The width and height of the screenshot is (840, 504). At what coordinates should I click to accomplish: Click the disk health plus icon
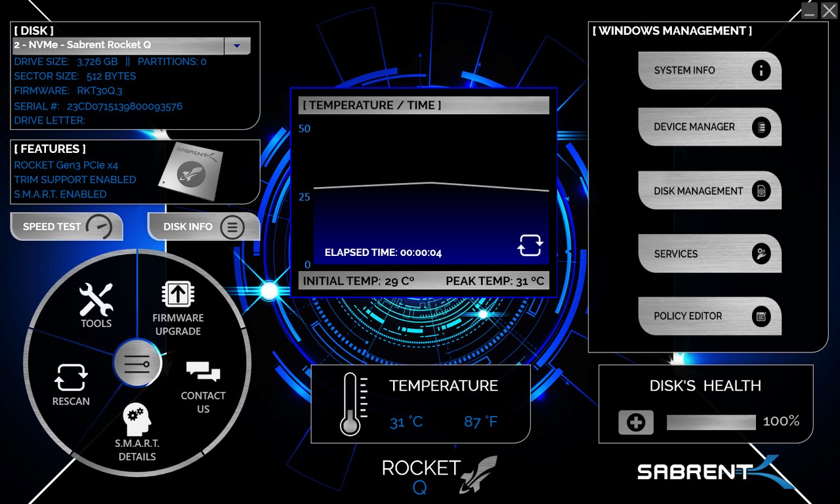pyautogui.click(x=636, y=423)
